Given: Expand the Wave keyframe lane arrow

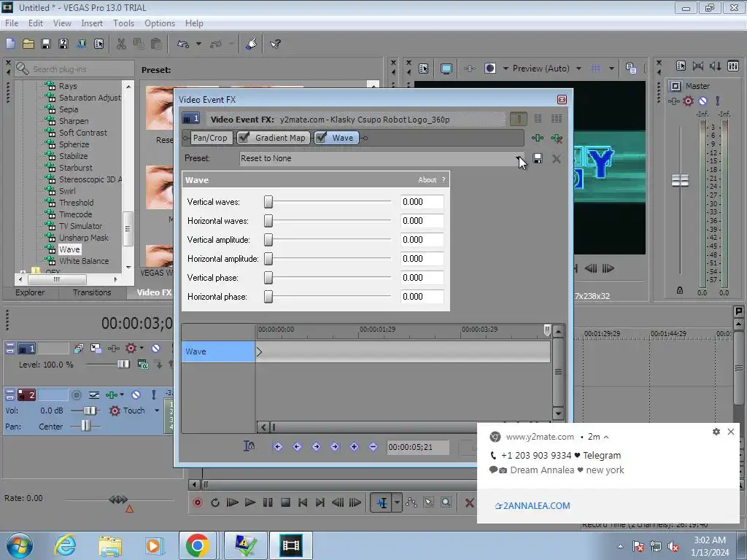Looking at the screenshot, I should click(x=259, y=352).
